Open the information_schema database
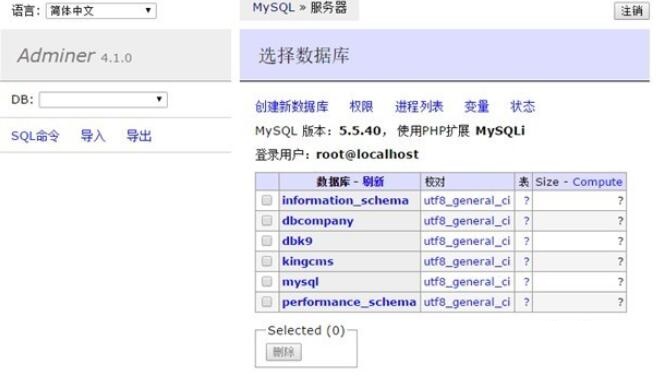This screenshot has width=669, height=377. pyautogui.click(x=345, y=200)
